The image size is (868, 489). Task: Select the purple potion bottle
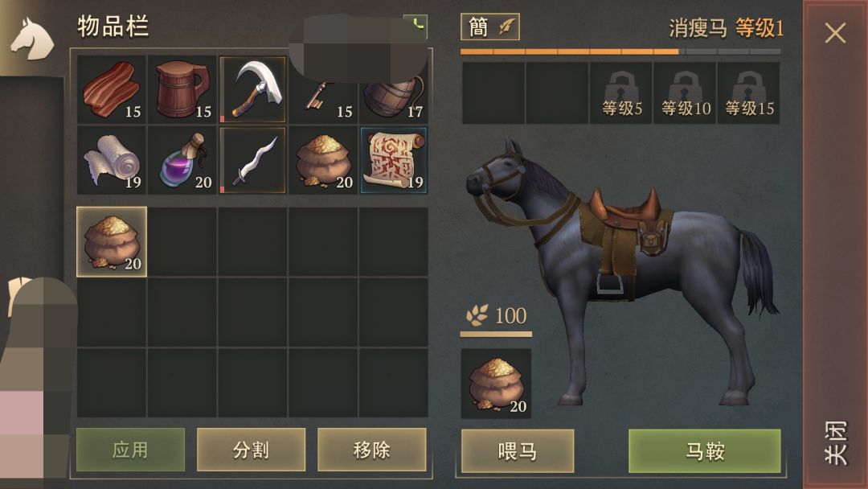point(182,160)
